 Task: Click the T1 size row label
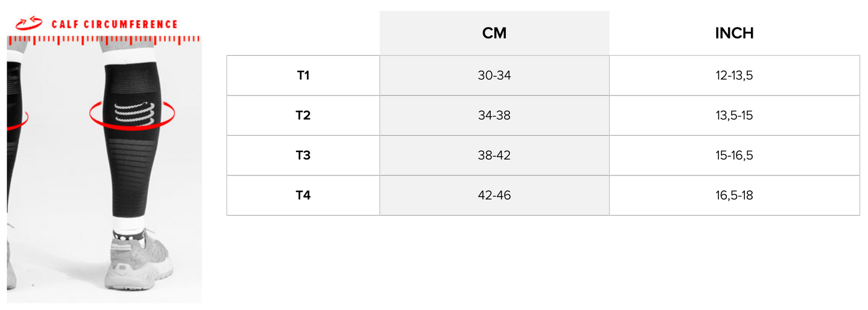pyautogui.click(x=303, y=76)
